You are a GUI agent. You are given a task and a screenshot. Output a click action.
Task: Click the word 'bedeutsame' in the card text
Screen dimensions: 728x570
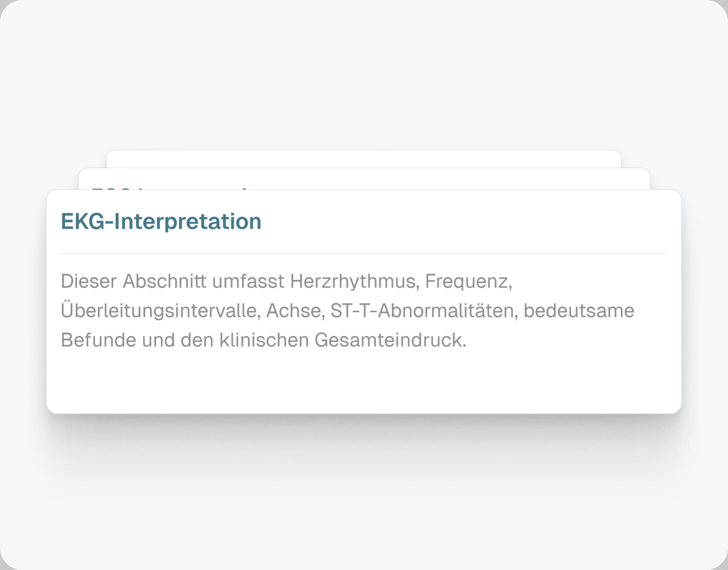click(579, 311)
